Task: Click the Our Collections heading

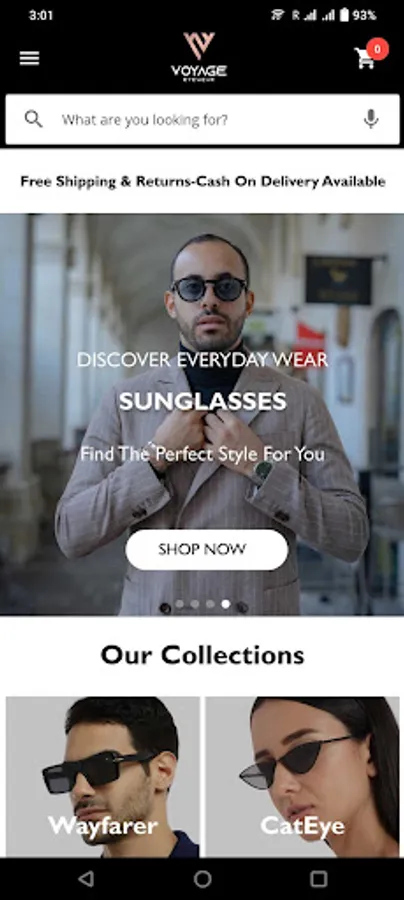Action: pyautogui.click(x=203, y=655)
